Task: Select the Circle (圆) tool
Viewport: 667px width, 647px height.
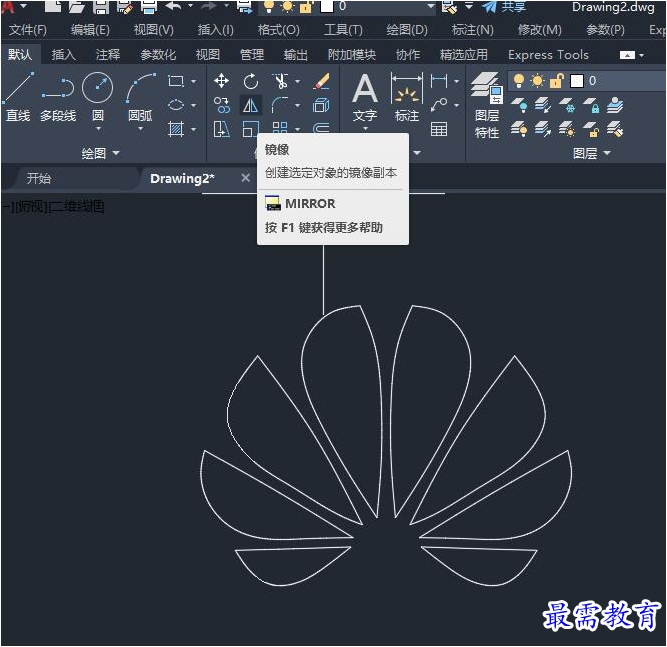Action: (x=97, y=95)
